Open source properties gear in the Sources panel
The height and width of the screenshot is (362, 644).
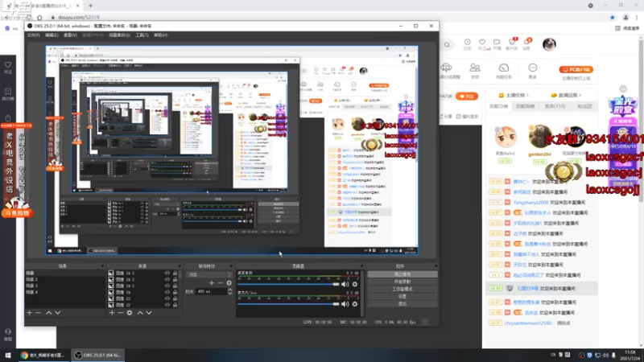tap(130, 313)
